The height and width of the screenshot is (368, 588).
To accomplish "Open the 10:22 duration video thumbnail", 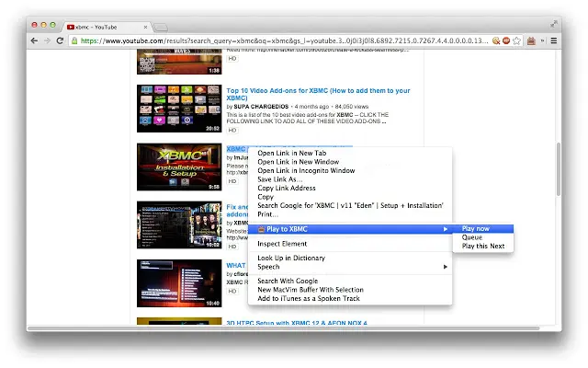I will [x=179, y=224].
